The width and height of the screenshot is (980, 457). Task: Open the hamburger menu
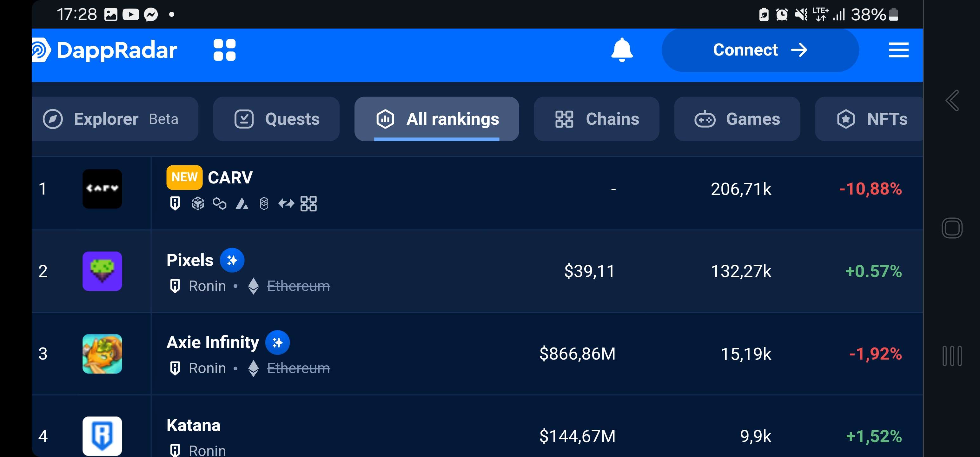(898, 50)
